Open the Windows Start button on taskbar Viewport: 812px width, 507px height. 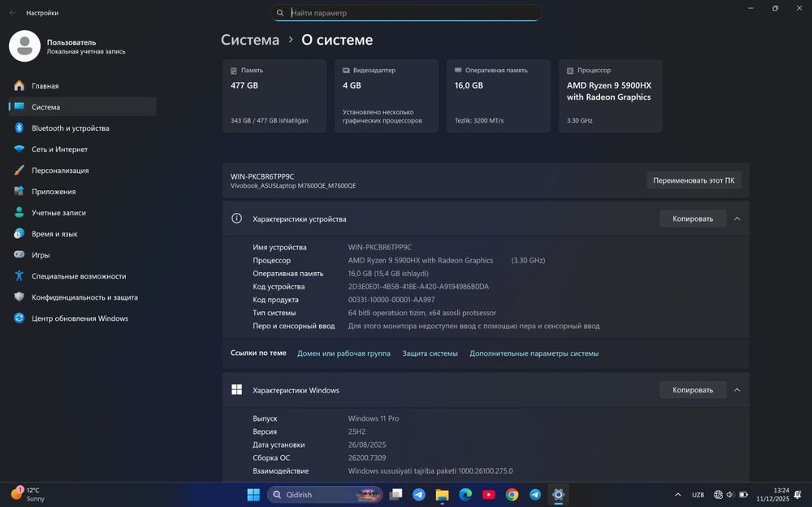coord(253,495)
